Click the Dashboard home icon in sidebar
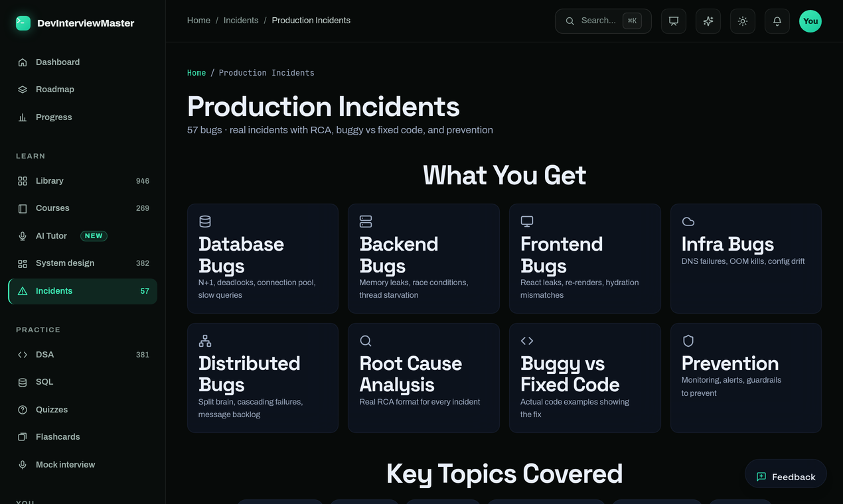This screenshot has height=504, width=843. 23,62
